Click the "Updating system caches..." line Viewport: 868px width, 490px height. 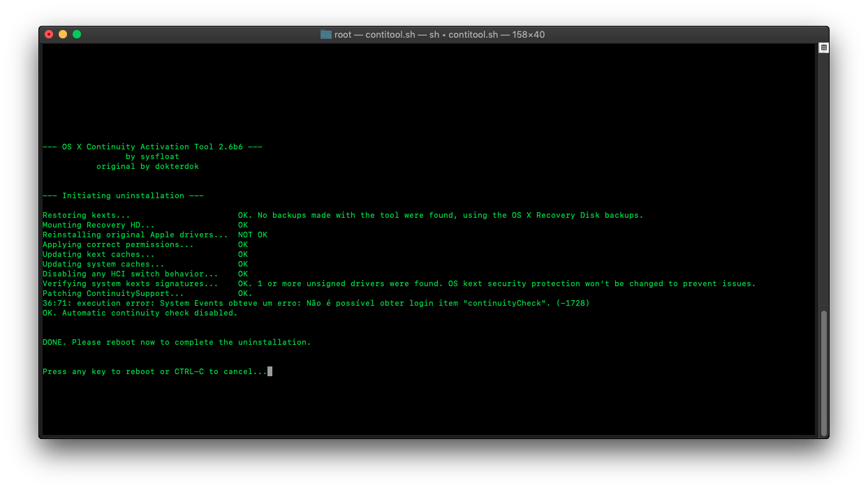(145, 264)
